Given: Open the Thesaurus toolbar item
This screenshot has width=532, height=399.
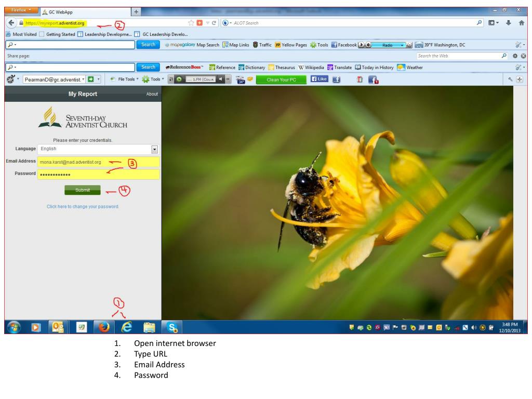Looking at the screenshot, I should click(x=282, y=68).
